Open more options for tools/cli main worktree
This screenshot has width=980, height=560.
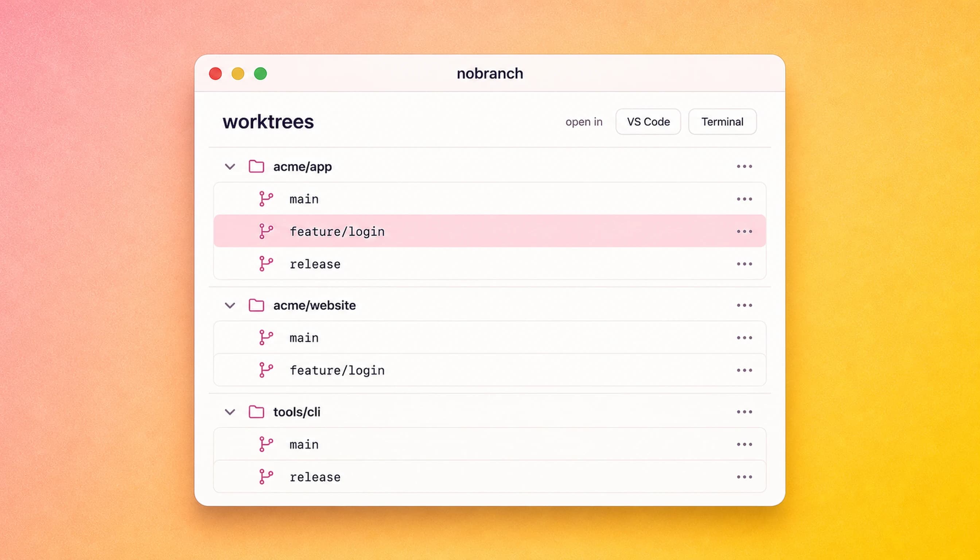[x=744, y=445]
